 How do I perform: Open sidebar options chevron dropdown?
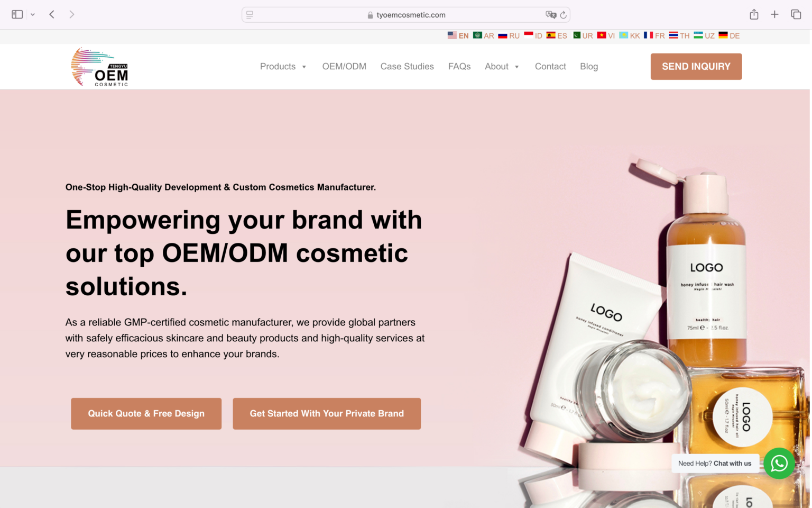(33, 15)
